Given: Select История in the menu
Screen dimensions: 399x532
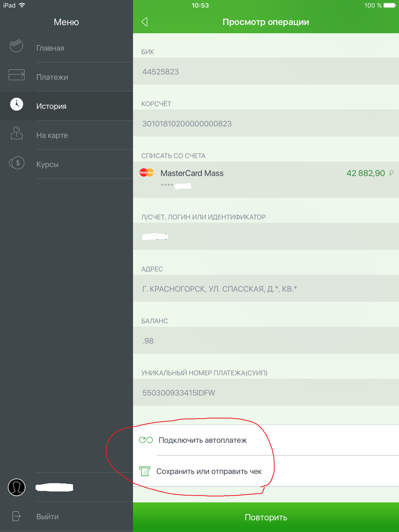Looking at the screenshot, I should [x=66, y=106].
